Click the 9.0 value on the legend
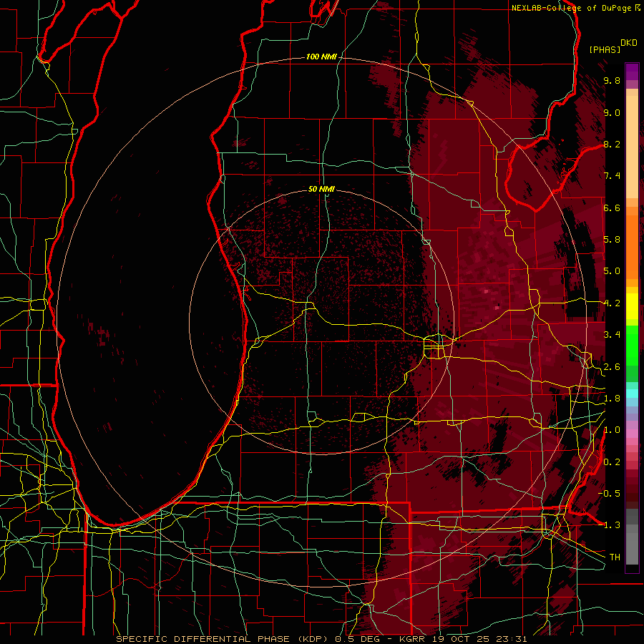This screenshot has height=644, width=644. pyautogui.click(x=612, y=112)
